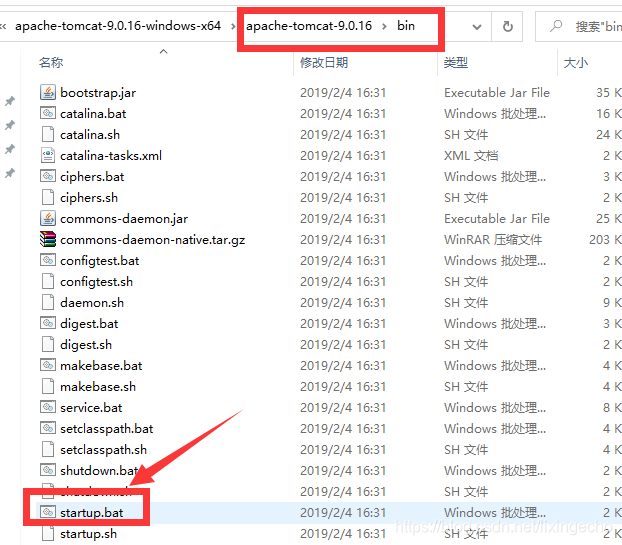622x545 pixels.
Task: Select file name shutdown.bat
Action: point(99,470)
